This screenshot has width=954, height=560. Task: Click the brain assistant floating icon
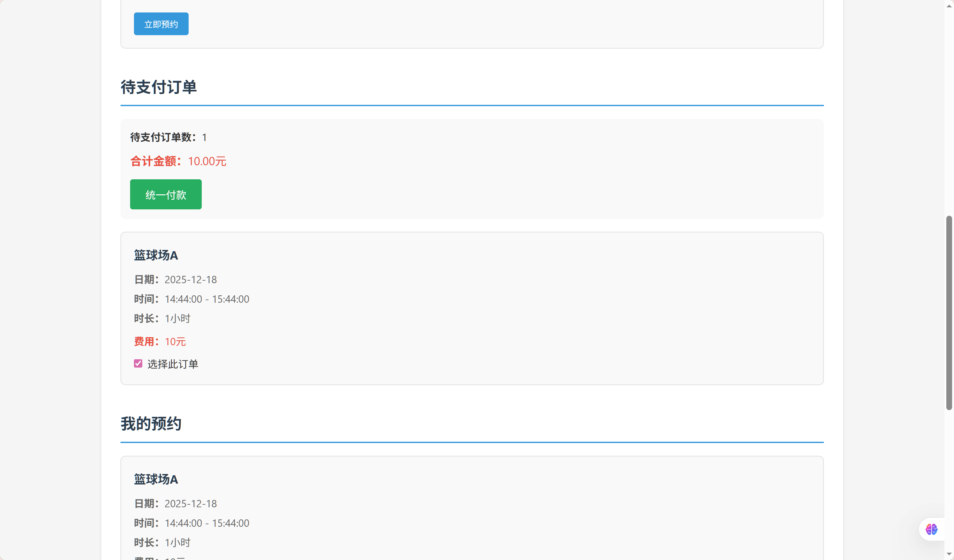coord(931,529)
